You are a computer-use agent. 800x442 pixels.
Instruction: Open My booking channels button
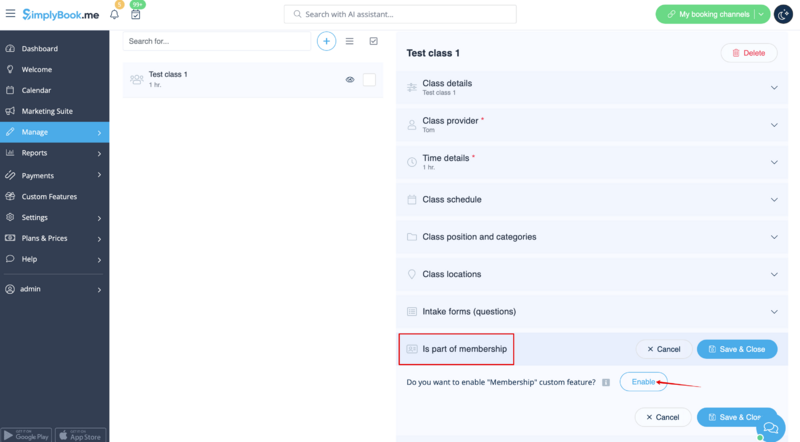708,14
